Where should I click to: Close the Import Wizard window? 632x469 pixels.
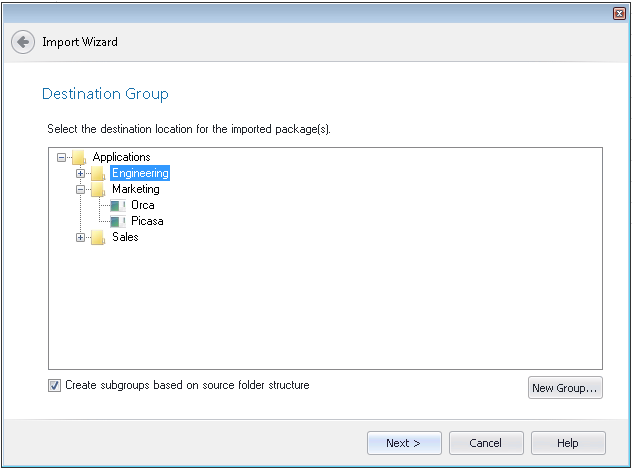(619, 13)
